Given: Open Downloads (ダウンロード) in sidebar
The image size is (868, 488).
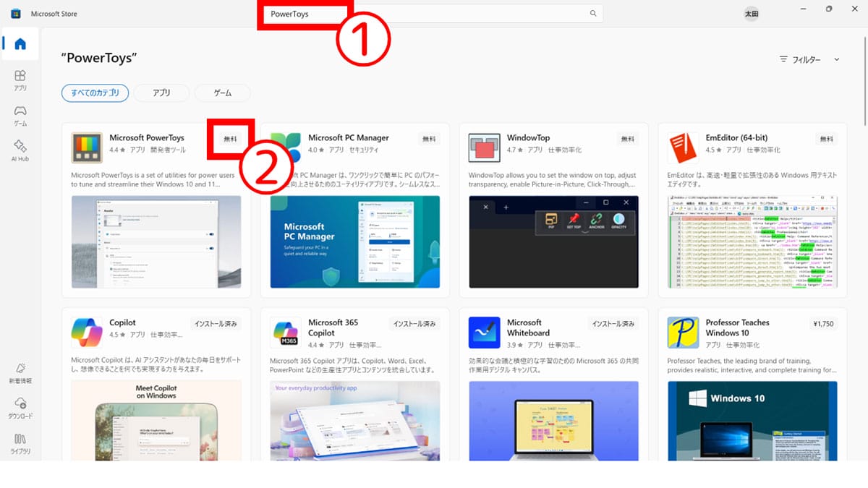Looking at the screenshot, I should (x=20, y=408).
